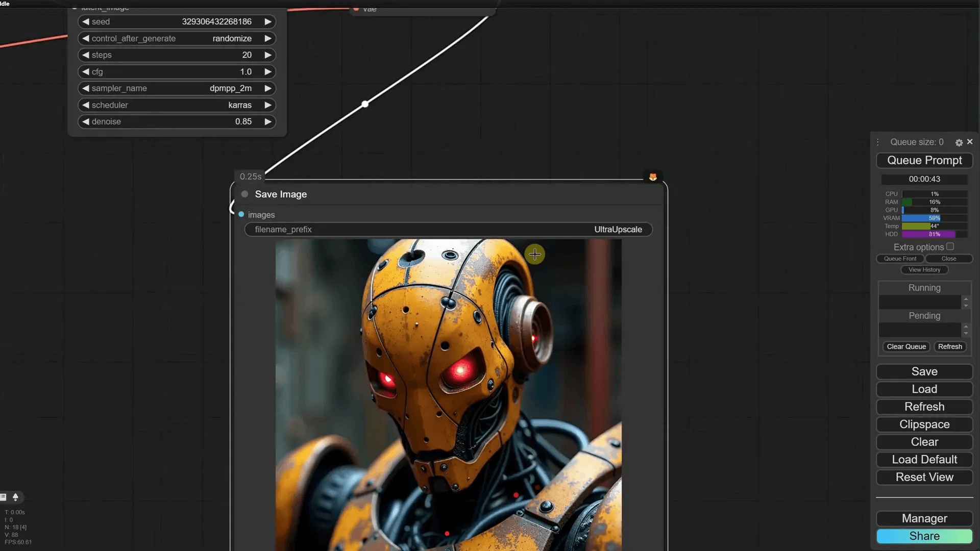
Task: Click the list icon in the bottom-left toolbar
Action: coord(3,496)
